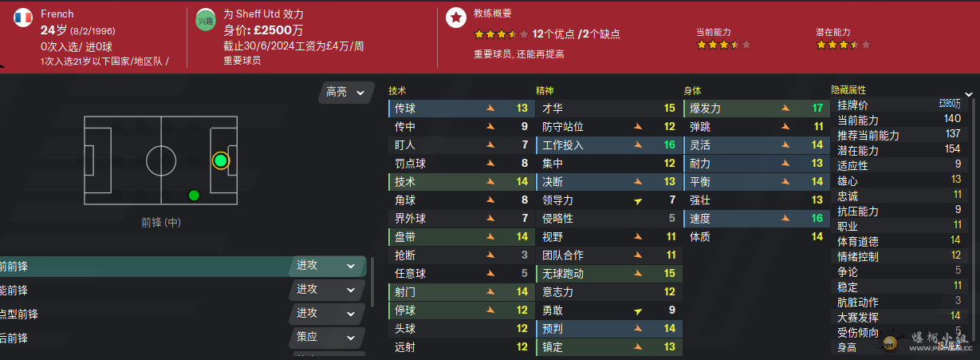This screenshot has width=980, height=360.
Task: Open the 进攻 dropdown on the top role row
Action: tap(326, 266)
